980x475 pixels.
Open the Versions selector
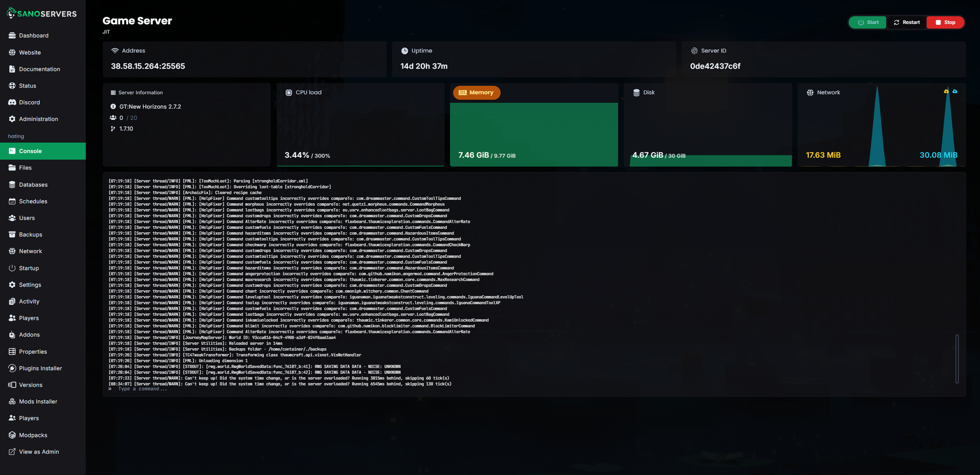click(31, 385)
